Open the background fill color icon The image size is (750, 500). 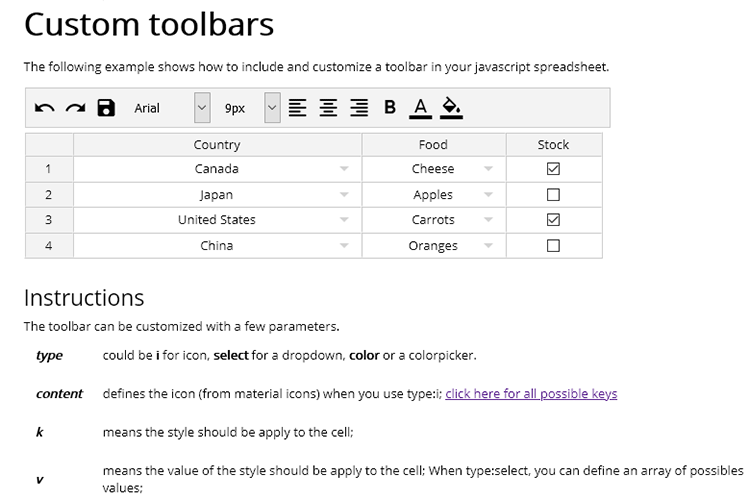tap(451, 108)
